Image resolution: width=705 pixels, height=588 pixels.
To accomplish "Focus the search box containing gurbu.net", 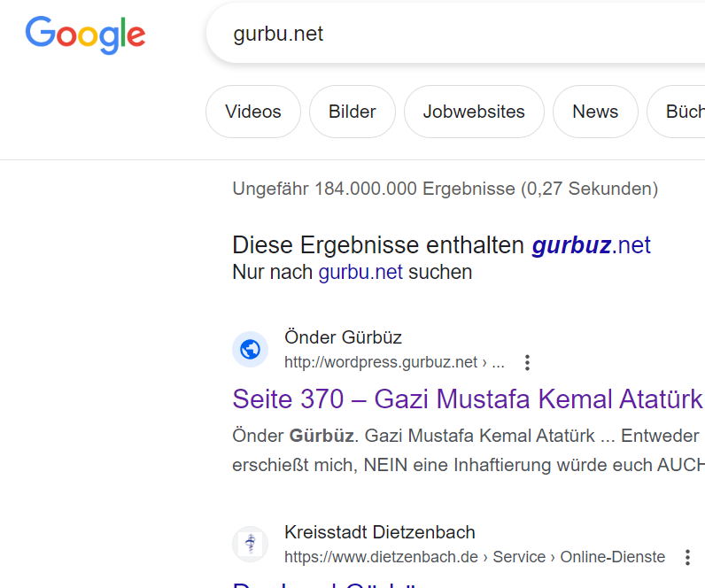I will [x=455, y=34].
